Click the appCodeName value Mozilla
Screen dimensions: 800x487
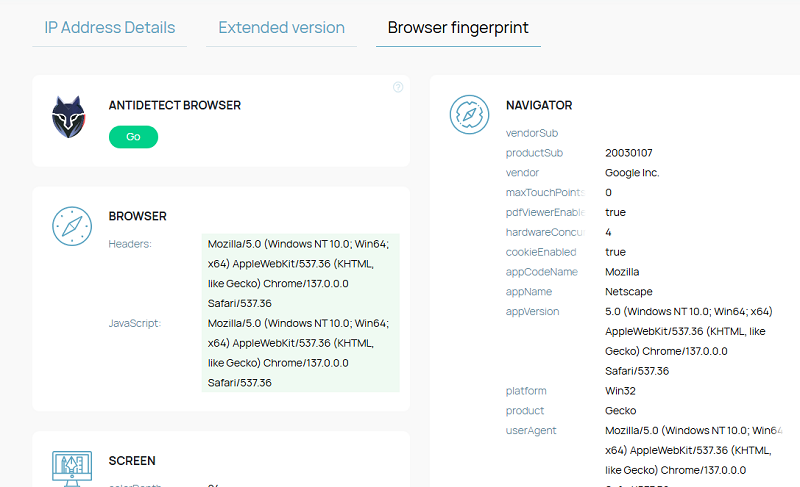(x=622, y=272)
